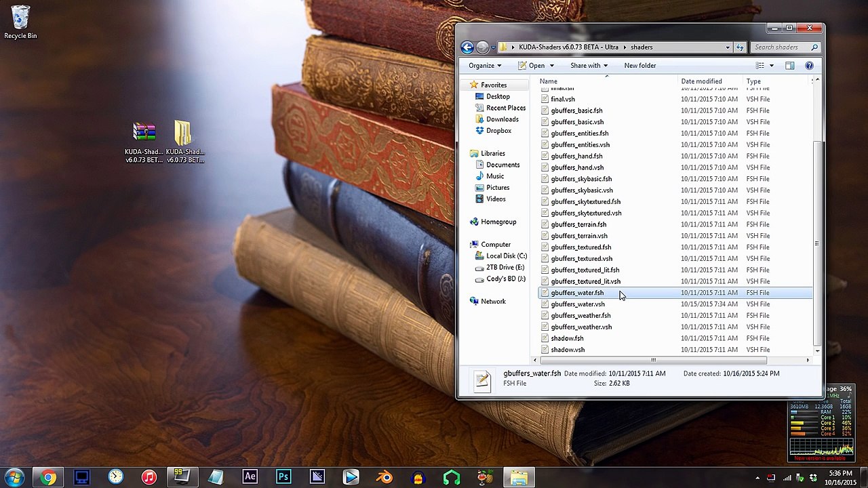This screenshot has height=488, width=868.
Task: Expand the More view options arrow
Action: [771, 66]
